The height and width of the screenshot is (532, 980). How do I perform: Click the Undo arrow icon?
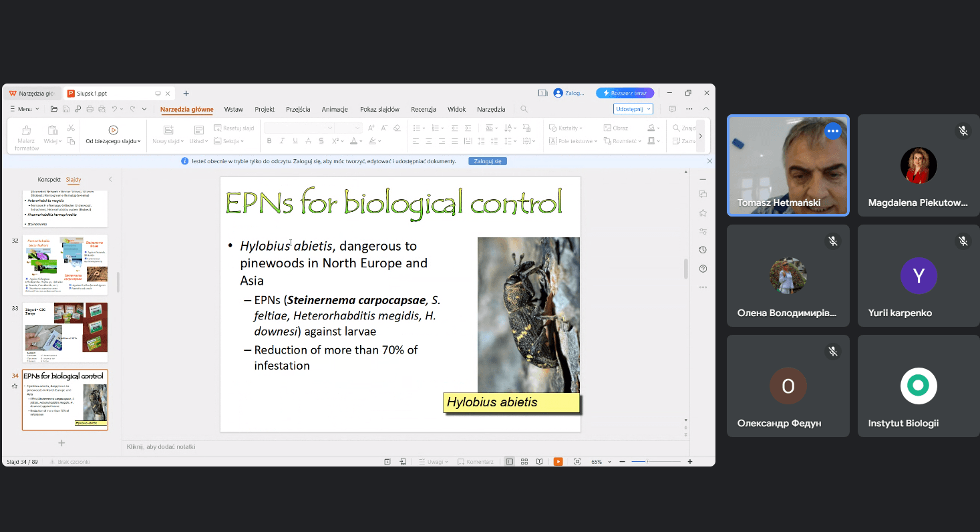tap(115, 109)
